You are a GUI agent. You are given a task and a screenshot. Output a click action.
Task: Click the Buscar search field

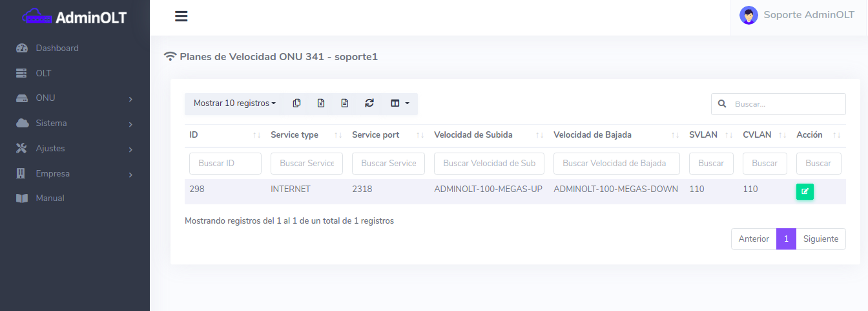(x=786, y=104)
